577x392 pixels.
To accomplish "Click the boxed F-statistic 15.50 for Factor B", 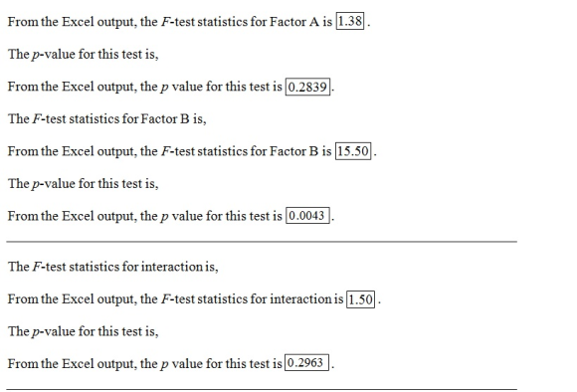I will [353, 151].
